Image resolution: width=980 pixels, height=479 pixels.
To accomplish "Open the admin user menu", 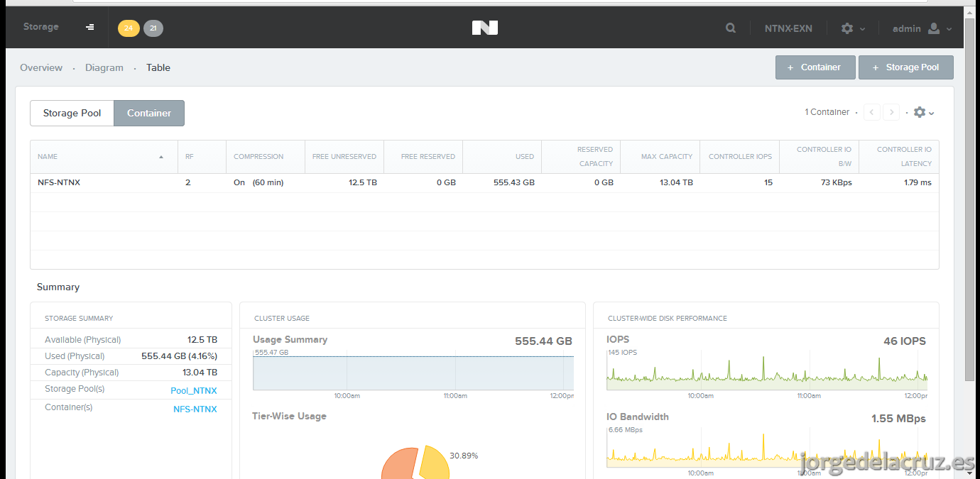I will [922, 28].
